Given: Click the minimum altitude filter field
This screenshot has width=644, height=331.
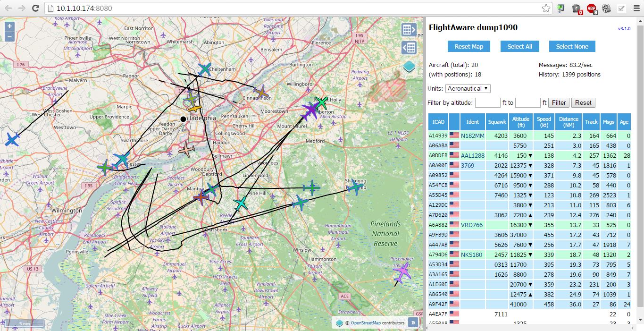Looking at the screenshot, I should coord(488,102).
